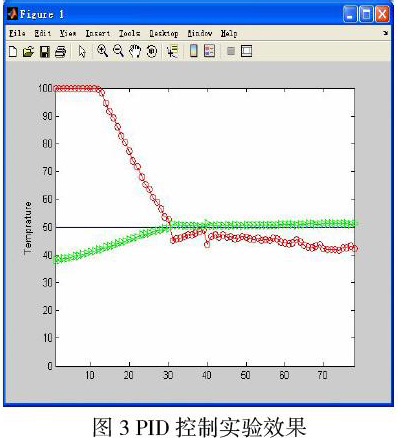Image resolution: width=398 pixels, height=443 pixels.
Task: Click the MATLAB logo in the title bar
Action: coord(12,14)
